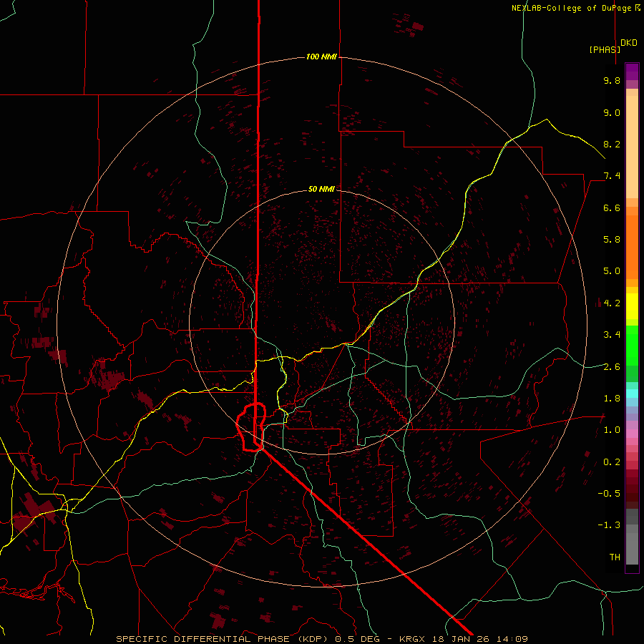Click the 5.8 scale value
The width and height of the screenshot is (644, 644).
tap(612, 240)
